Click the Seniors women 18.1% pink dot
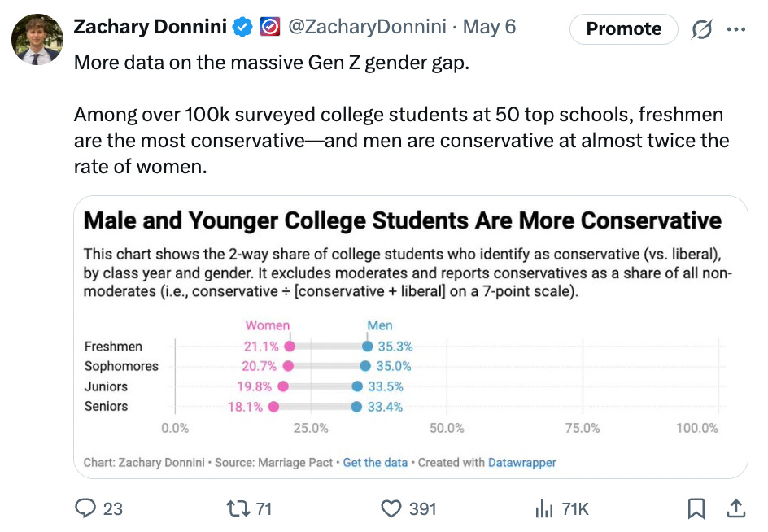Screen dimensions: 768x532 pos(273,407)
